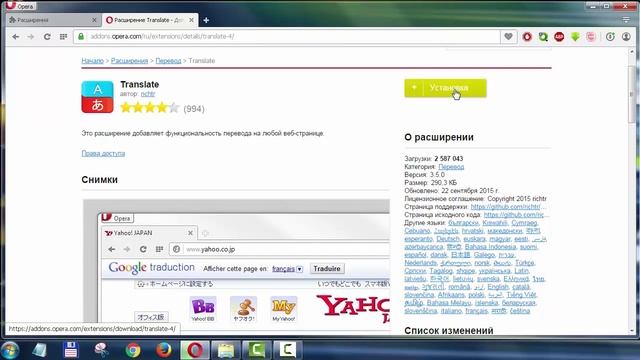Click the Translate extension logo
The height and width of the screenshot is (360, 640).
click(x=97, y=97)
